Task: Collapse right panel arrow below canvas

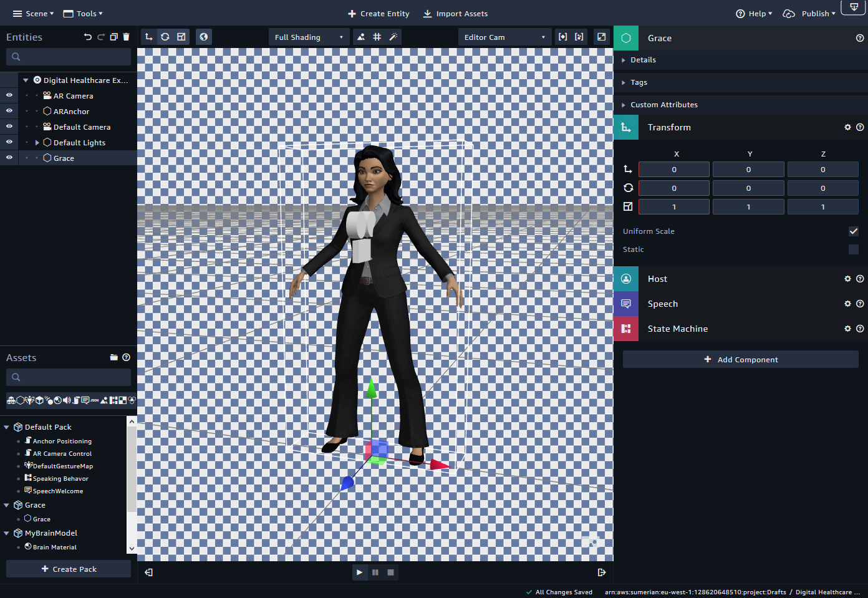Action: pos(602,572)
